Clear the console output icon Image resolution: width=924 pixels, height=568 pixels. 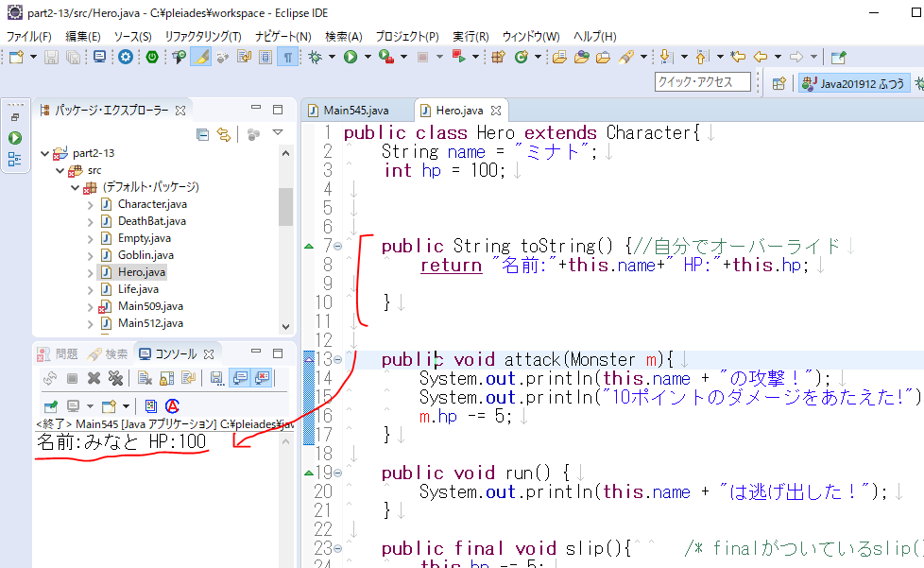coord(145,378)
